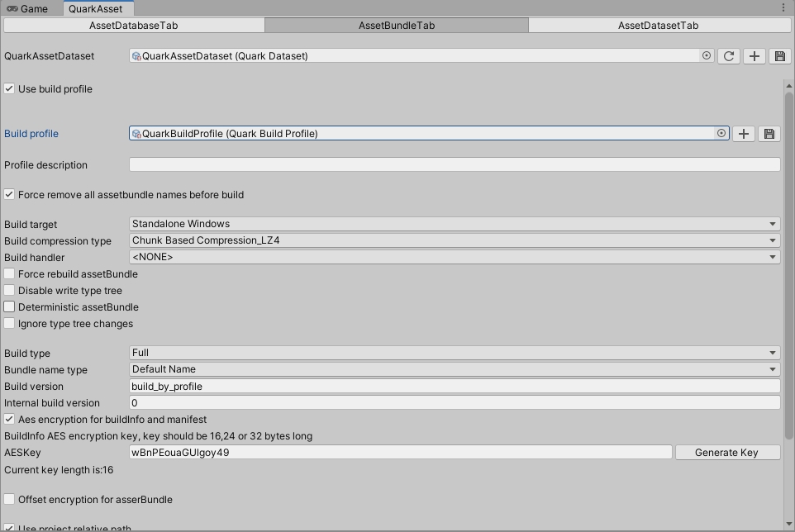Image resolution: width=795 pixels, height=532 pixels.
Task: Enable Disable write type tree checkbox
Action: pos(9,290)
